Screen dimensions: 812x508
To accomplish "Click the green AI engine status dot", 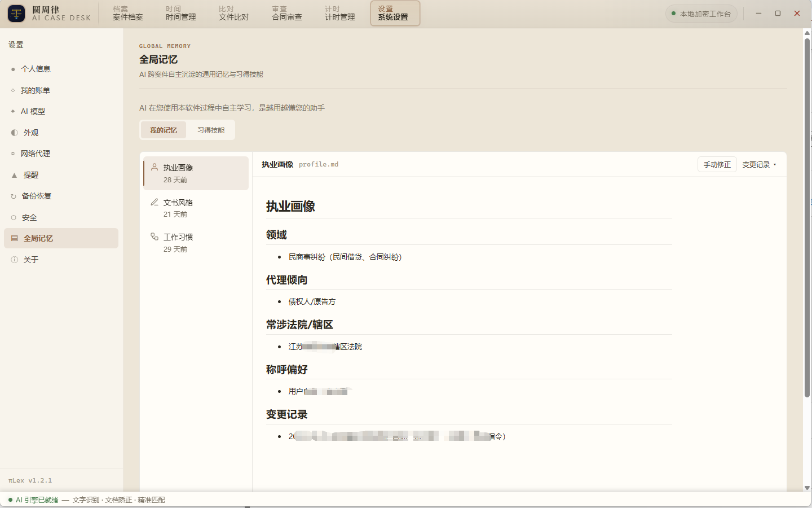I will [x=10, y=500].
